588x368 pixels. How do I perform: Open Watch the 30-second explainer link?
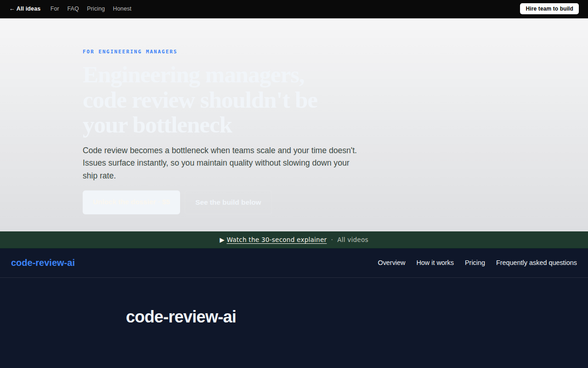coord(277,240)
